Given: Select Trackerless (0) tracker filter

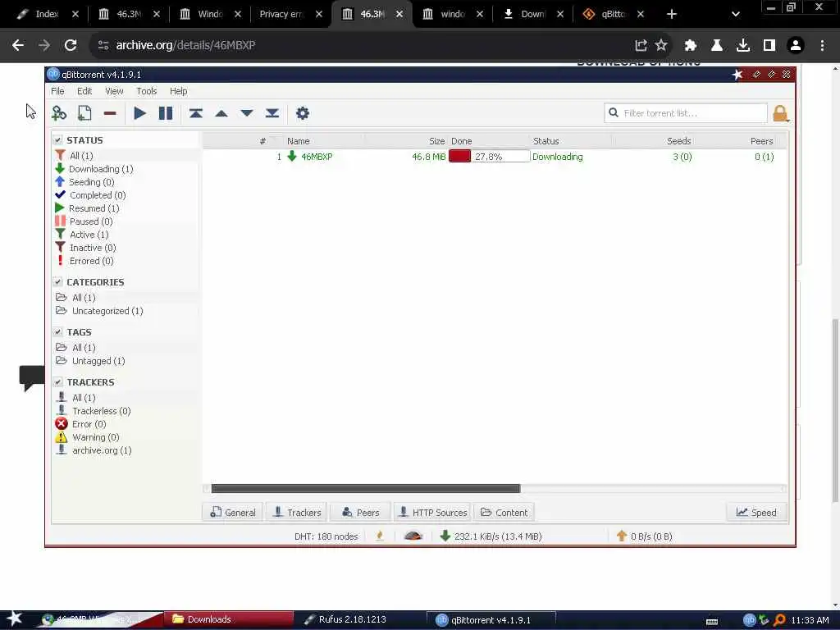Looking at the screenshot, I should tap(94, 411).
